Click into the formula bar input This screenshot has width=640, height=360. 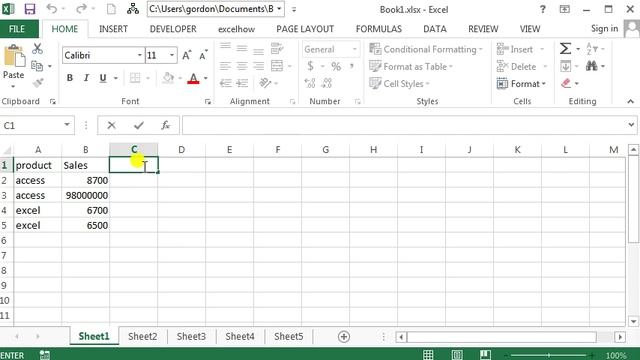(404, 125)
